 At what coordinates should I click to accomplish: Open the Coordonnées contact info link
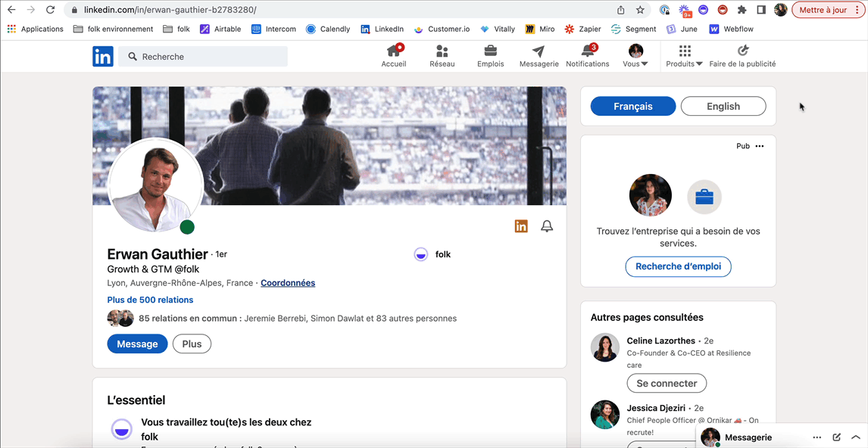point(288,283)
